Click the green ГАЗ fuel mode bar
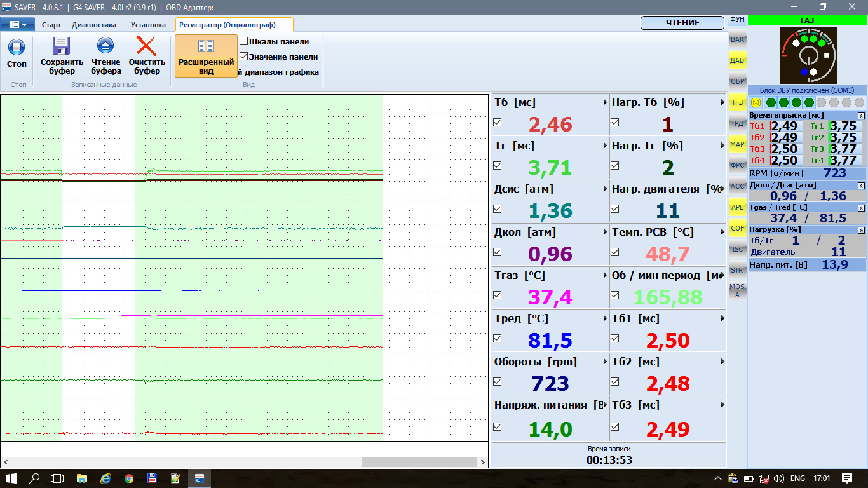868x488 pixels. point(807,20)
